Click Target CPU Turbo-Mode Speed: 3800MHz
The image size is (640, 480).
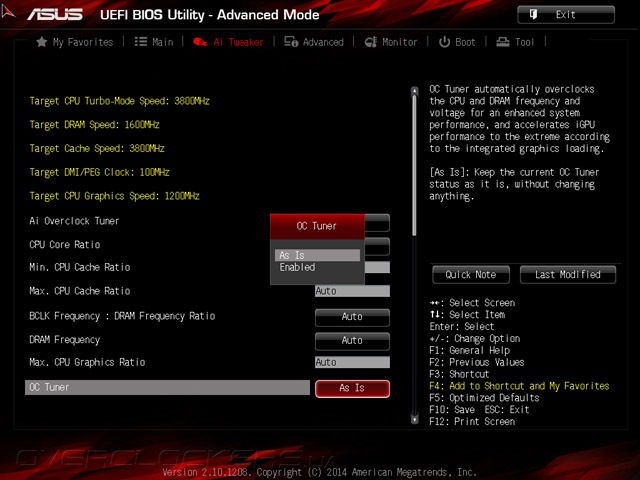click(120, 101)
